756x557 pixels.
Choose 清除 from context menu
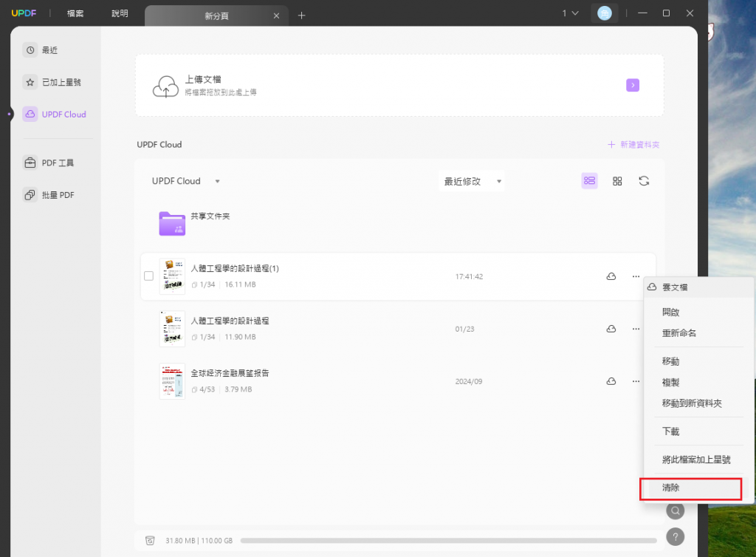(x=670, y=488)
